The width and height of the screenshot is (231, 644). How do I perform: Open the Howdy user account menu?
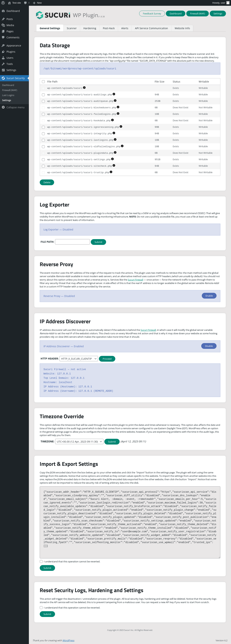[x=221, y=3]
